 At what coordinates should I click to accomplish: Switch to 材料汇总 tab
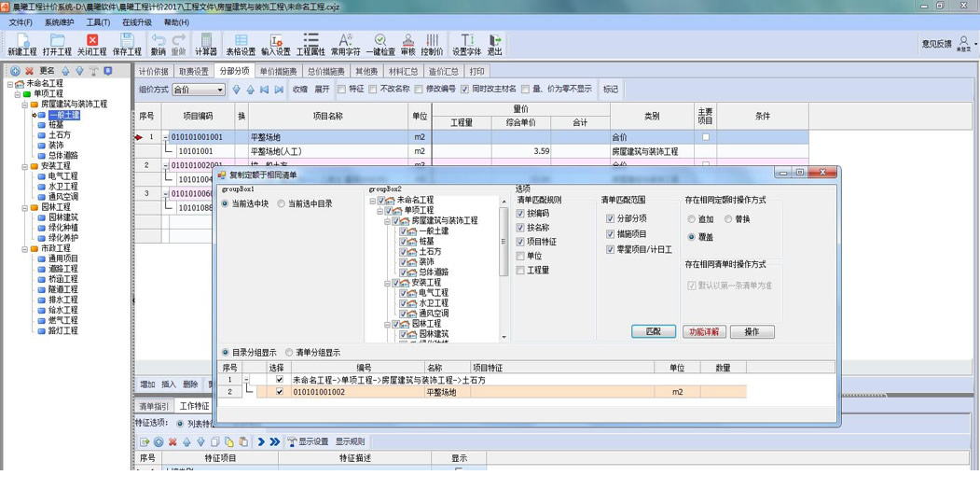coord(402,71)
